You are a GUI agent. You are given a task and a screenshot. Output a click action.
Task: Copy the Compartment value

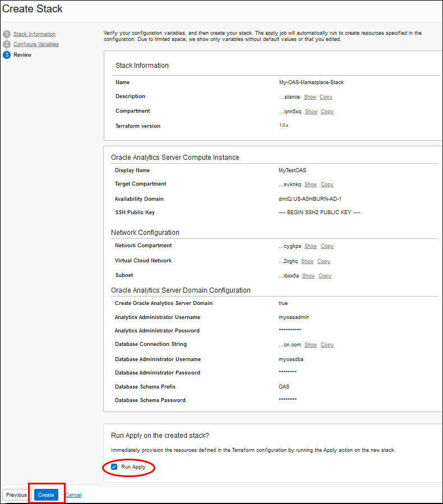click(x=327, y=112)
